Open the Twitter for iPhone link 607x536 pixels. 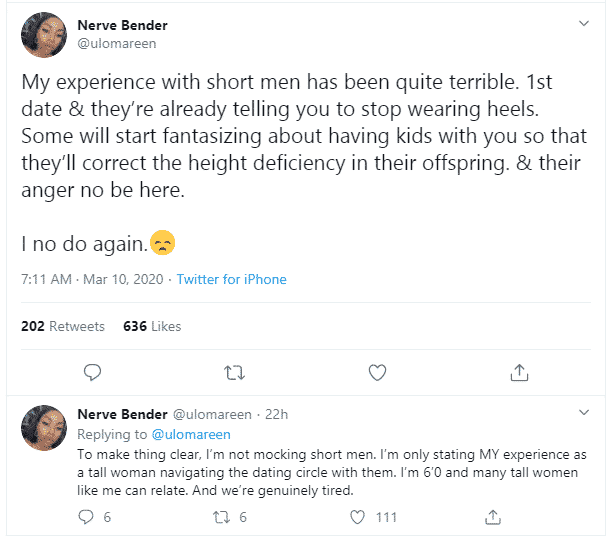pos(232,279)
